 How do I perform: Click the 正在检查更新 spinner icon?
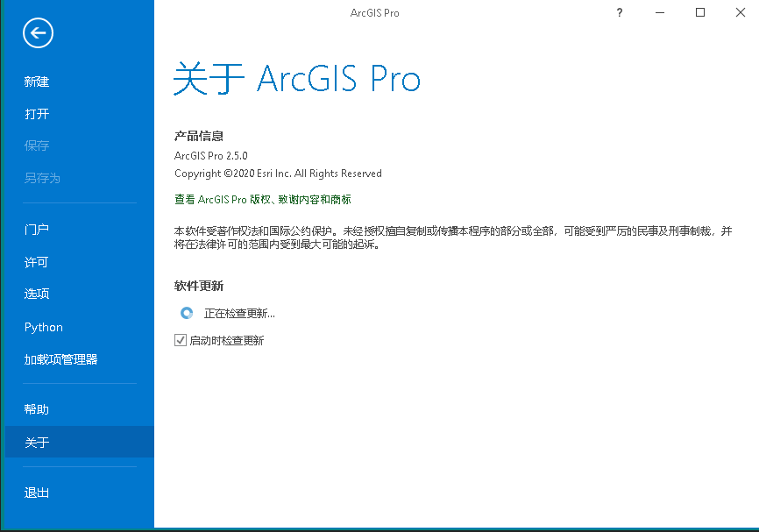pyautogui.click(x=187, y=313)
